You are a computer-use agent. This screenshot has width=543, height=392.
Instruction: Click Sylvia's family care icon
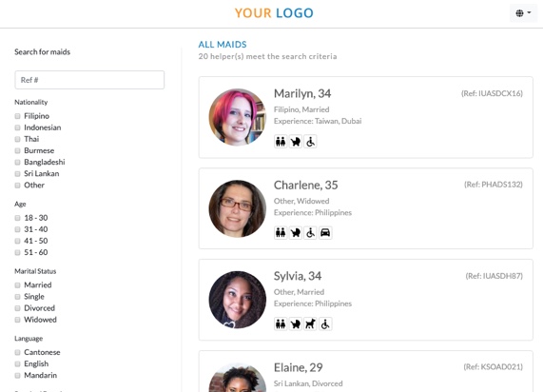coord(281,324)
